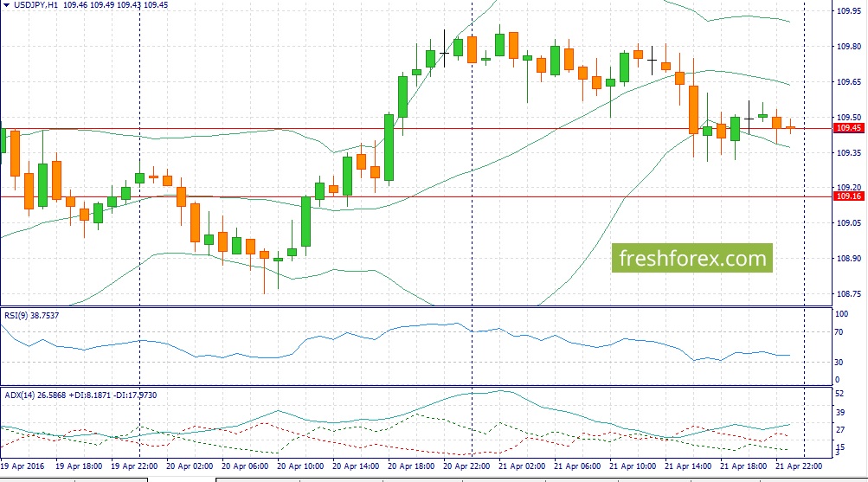Click the 21 Apr 10:00 time label
The width and height of the screenshot is (868, 482).
(x=636, y=466)
